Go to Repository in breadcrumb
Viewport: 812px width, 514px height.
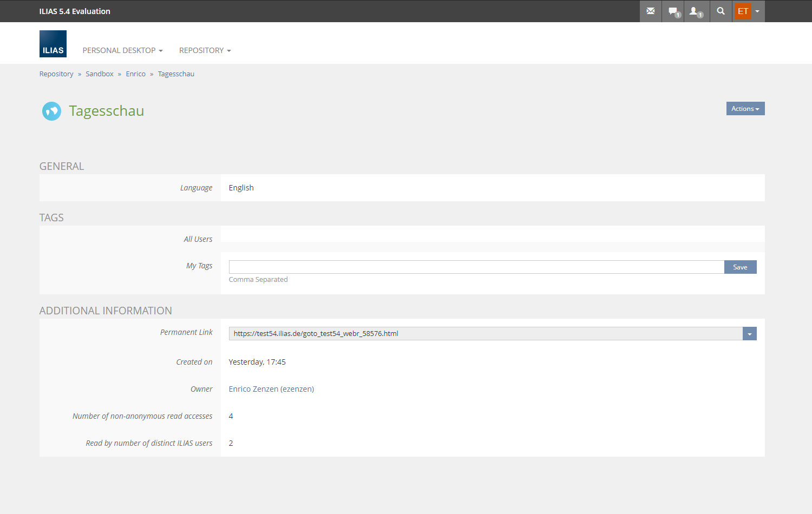56,74
